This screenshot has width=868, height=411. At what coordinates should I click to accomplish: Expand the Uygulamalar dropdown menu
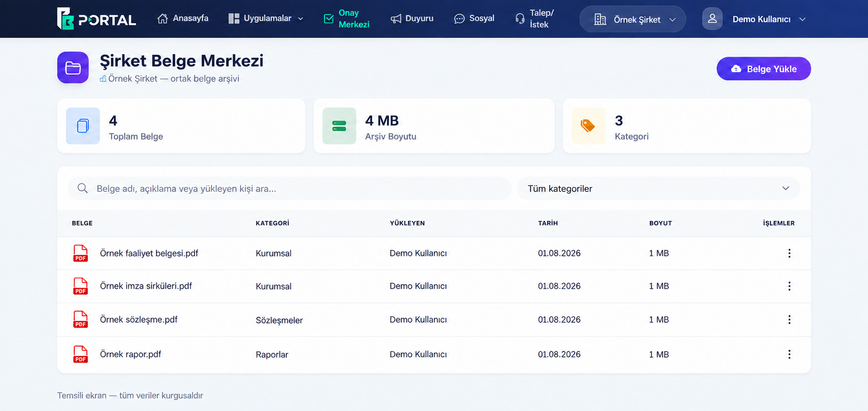266,19
